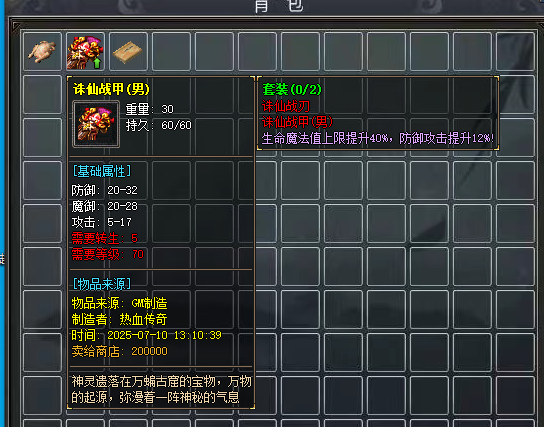Select the brown book item in backpack
Viewport: 544px width, 427px height.
[x=128, y=52]
